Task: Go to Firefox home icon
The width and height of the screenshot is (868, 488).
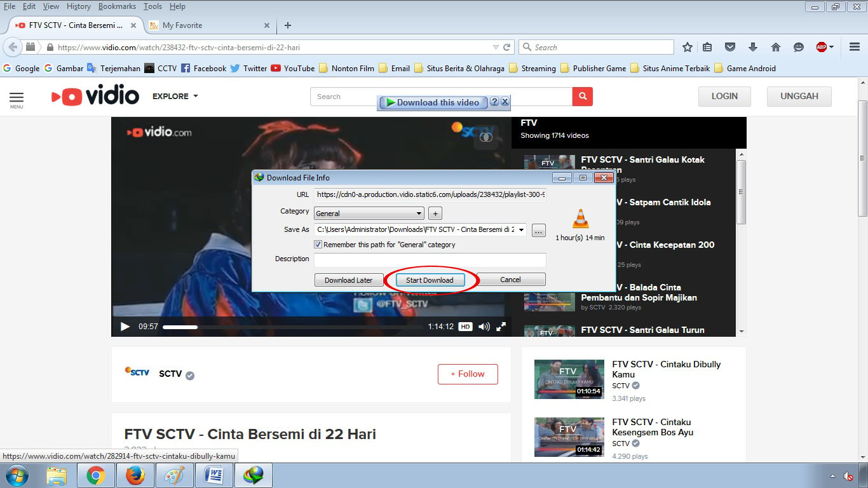Action: [775, 47]
